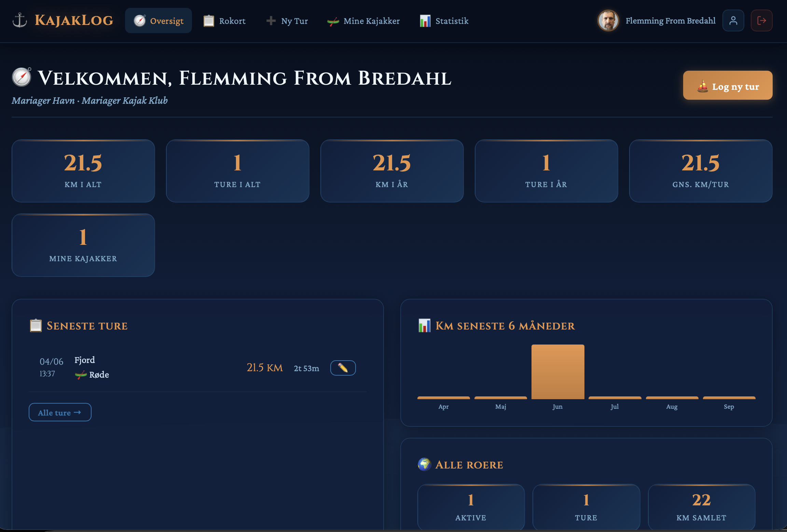Open the Statistik tab
Viewport: 787px width, 532px height.
tap(444, 21)
